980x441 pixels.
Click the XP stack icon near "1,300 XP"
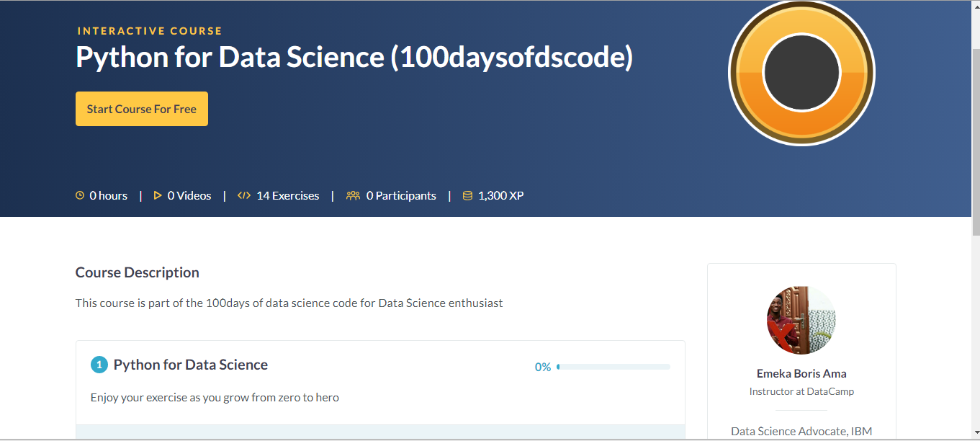(x=468, y=195)
